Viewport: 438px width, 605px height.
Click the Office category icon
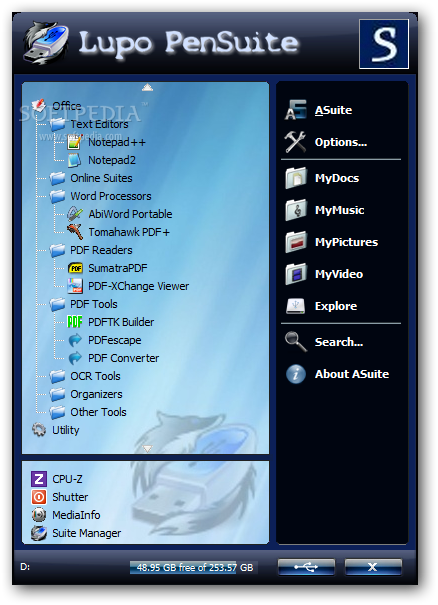pyautogui.click(x=39, y=105)
